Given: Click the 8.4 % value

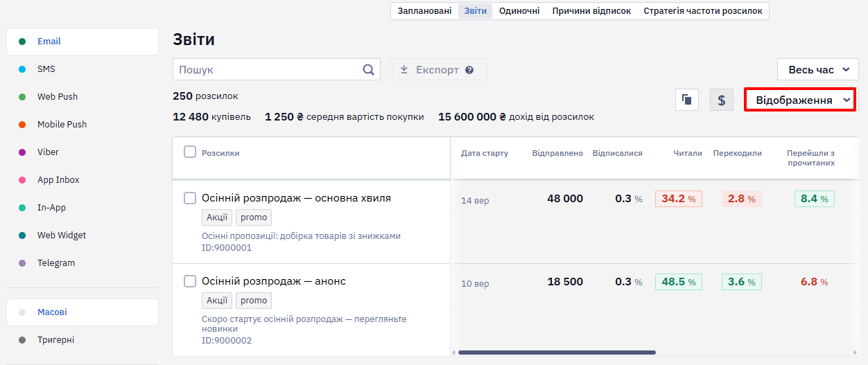Looking at the screenshot, I should 815,199.
